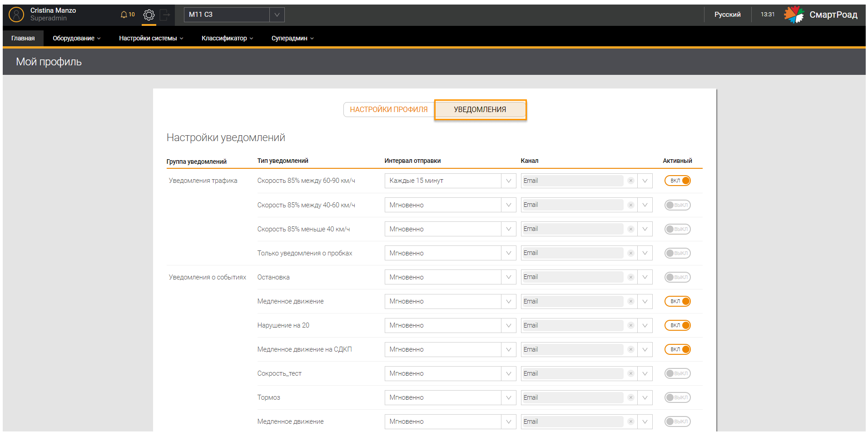This screenshot has height=436, width=868.
Task: Open interval dropdown for Скорость 85% между 40-60 км/ч
Action: click(450, 205)
